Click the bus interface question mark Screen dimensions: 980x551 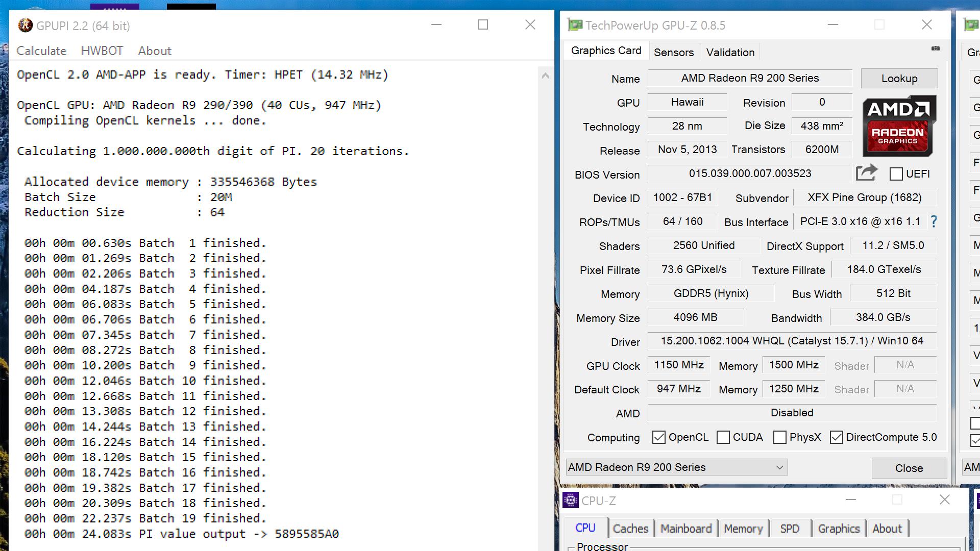[934, 221]
